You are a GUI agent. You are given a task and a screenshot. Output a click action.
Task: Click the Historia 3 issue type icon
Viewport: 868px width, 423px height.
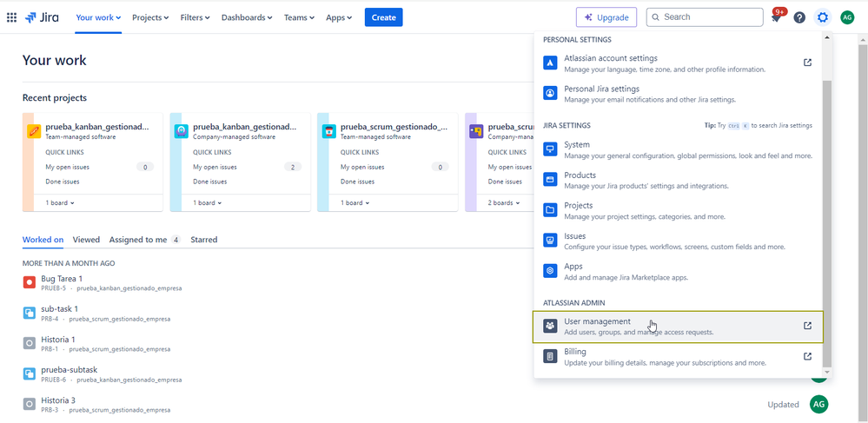tap(30, 404)
